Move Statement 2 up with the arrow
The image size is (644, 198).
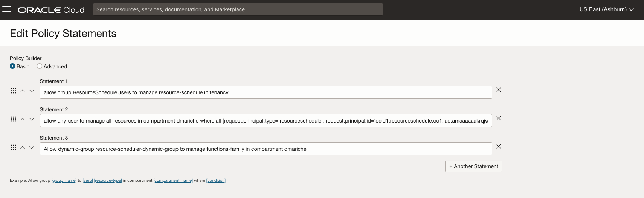23,119
